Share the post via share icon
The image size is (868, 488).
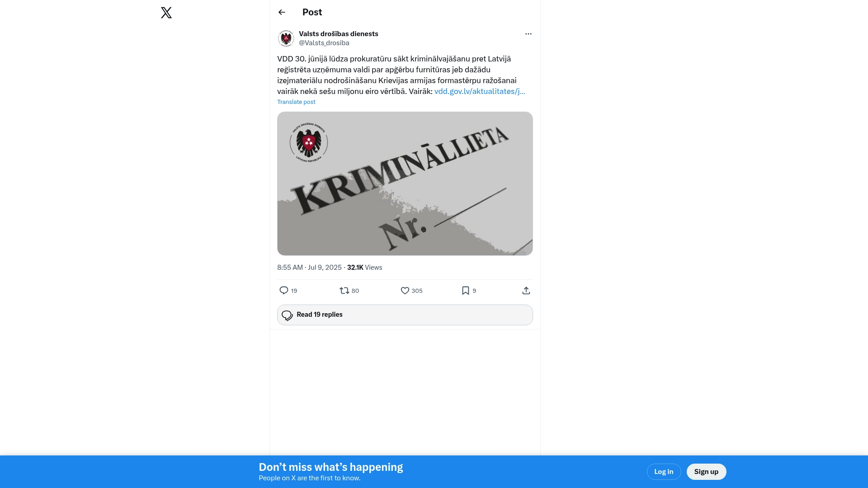526,291
